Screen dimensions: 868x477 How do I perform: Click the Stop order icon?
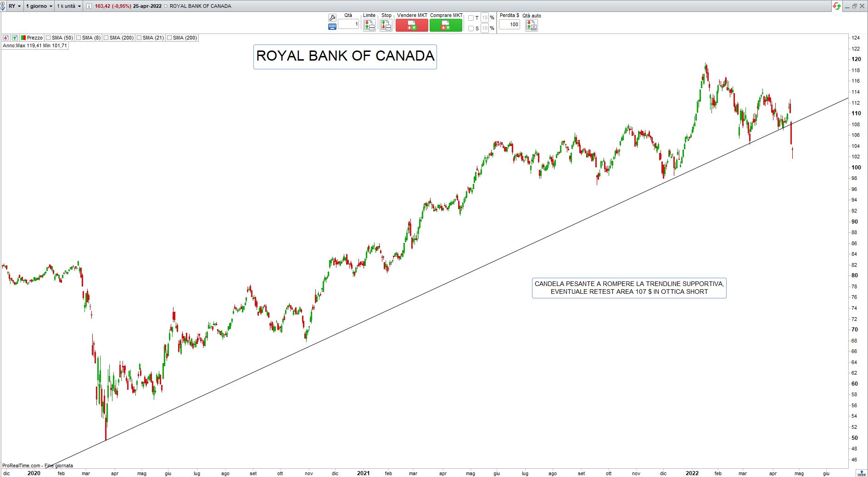(x=386, y=25)
